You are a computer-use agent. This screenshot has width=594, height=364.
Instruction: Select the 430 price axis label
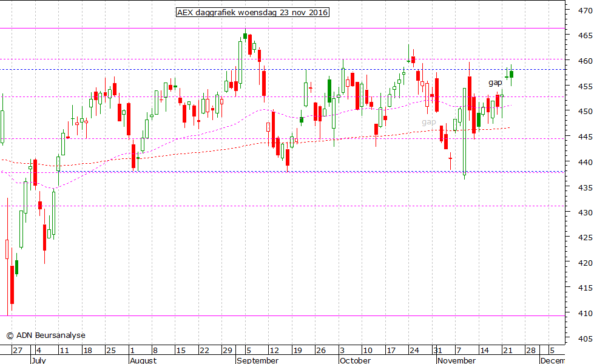(x=586, y=213)
